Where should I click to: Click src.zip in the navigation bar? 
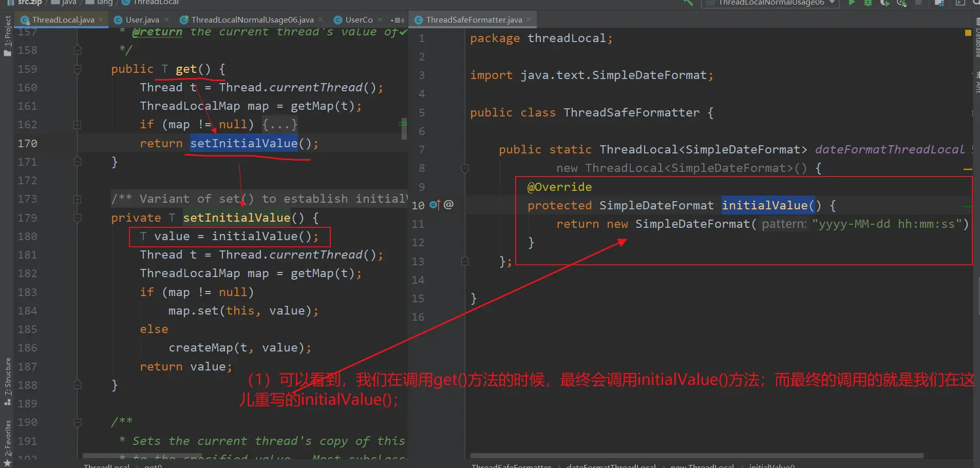tap(25, 3)
